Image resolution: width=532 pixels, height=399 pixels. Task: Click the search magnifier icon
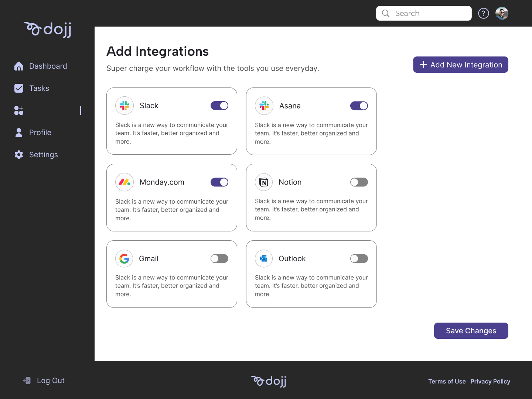[x=386, y=13]
